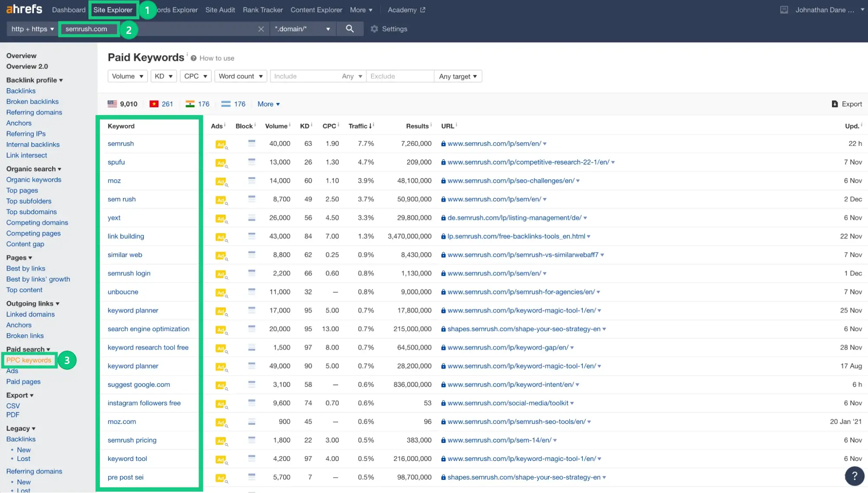Click the Ad preview icon for moz
Screen dimensions: 868x493
(x=221, y=182)
